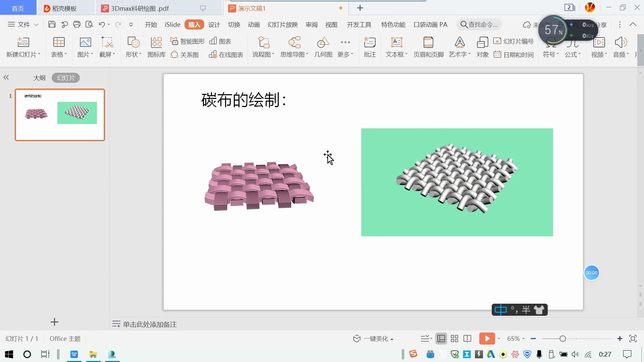Viewport: 644px width, 362px height.
Task: Select the 批注 annotation icon
Action: tap(370, 47)
